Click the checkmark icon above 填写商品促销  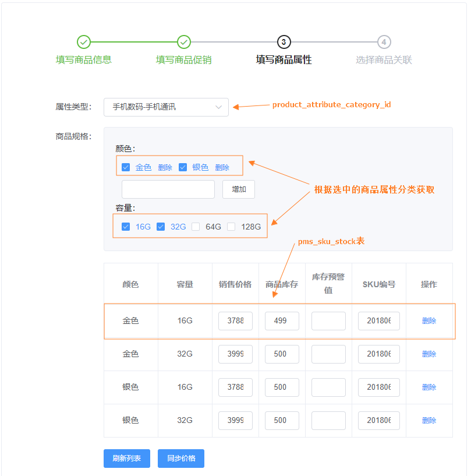click(x=184, y=43)
